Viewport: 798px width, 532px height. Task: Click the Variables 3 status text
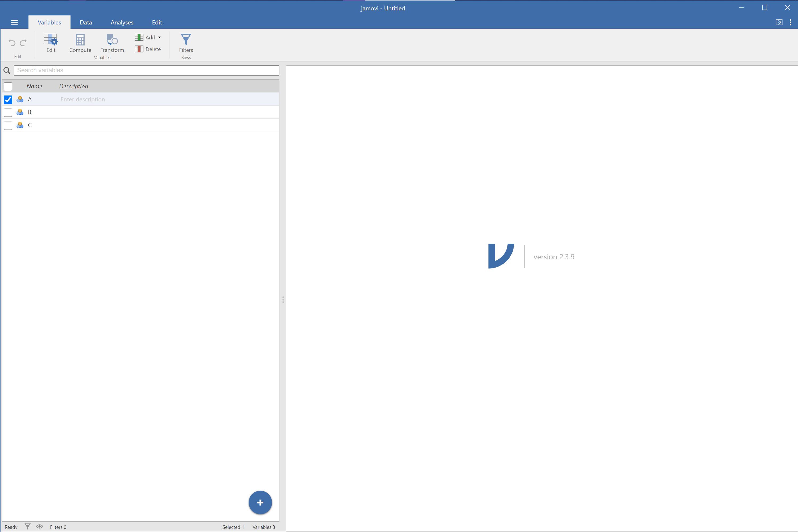264,527
